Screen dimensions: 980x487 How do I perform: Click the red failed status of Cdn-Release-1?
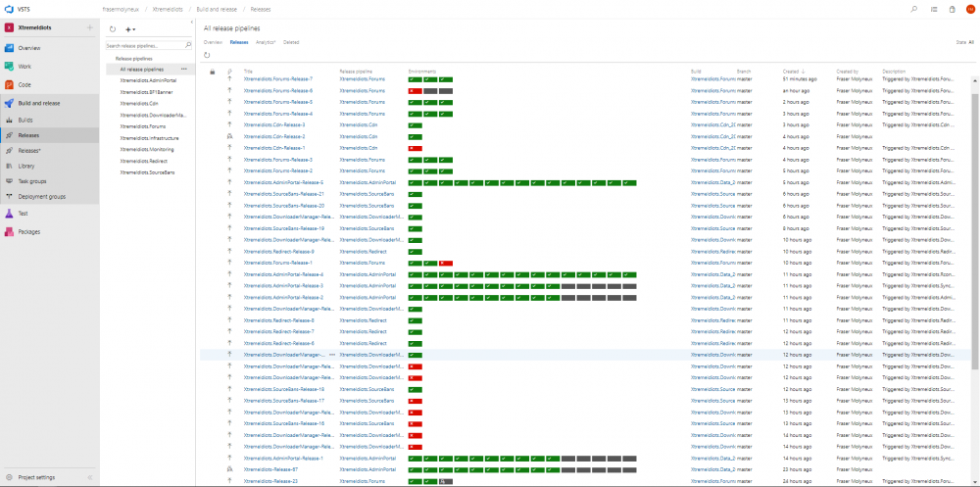point(415,148)
